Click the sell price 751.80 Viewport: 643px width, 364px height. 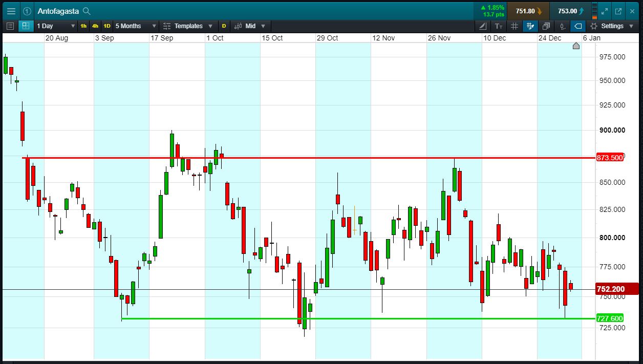pyautogui.click(x=528, y=11)
